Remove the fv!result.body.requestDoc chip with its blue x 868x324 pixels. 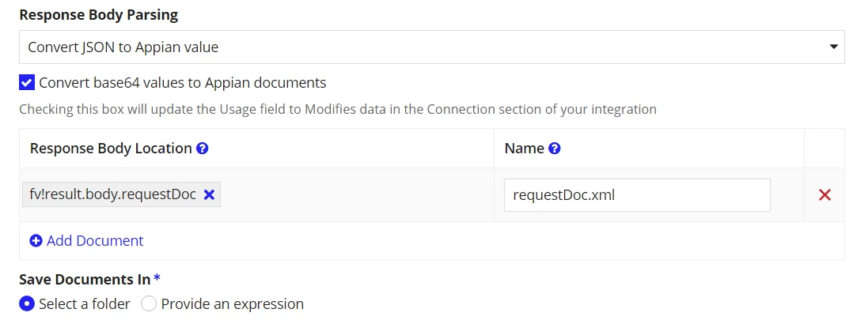pyautogui.click(x=209, y=194)
